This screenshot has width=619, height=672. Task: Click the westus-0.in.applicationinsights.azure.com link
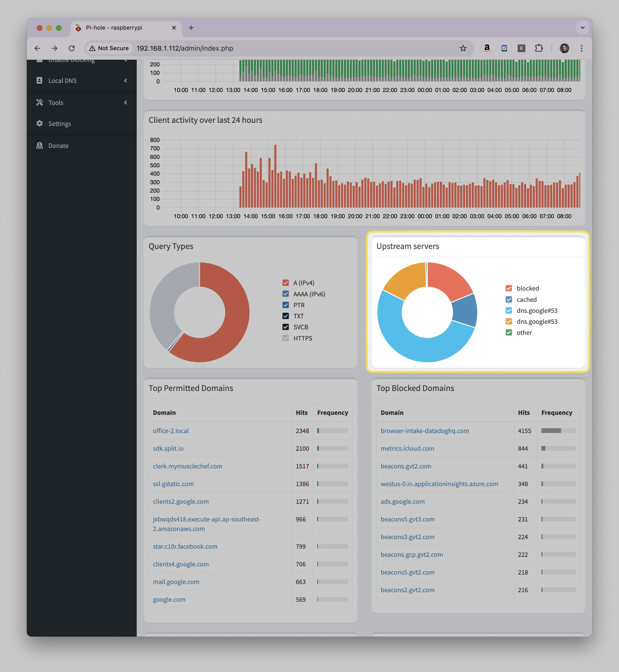click(440, 484)
